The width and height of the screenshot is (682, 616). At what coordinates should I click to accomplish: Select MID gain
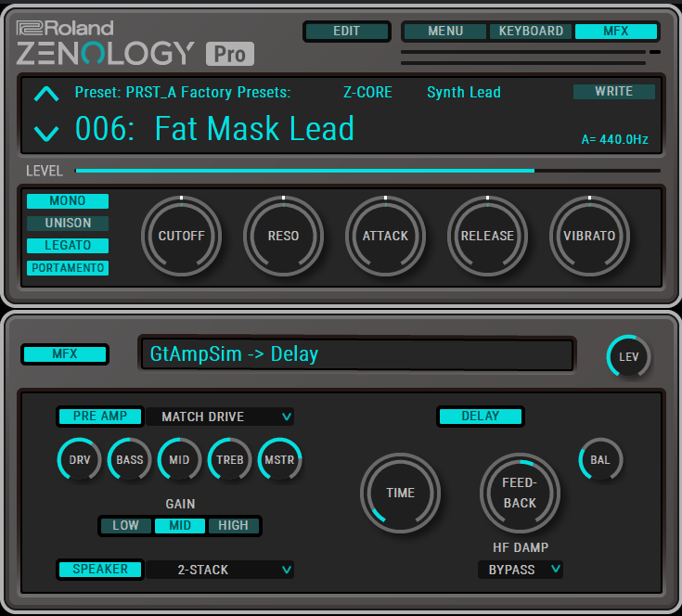[180, 526]
